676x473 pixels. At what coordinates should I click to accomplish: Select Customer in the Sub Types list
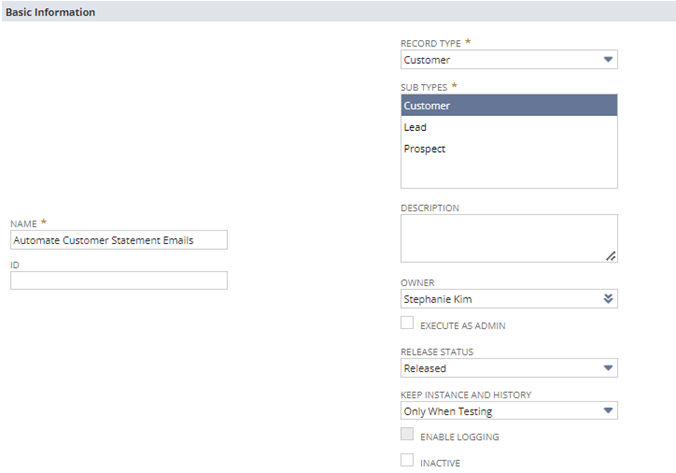pos(509,106)
